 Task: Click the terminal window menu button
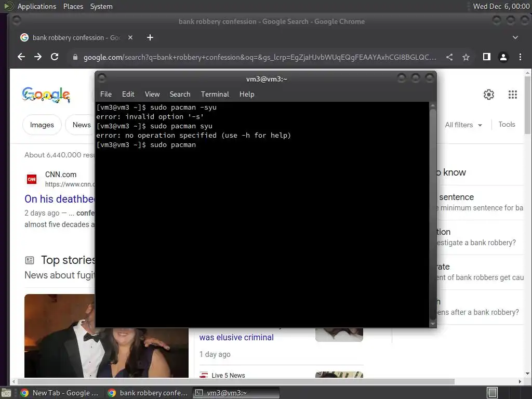point(102,78)
